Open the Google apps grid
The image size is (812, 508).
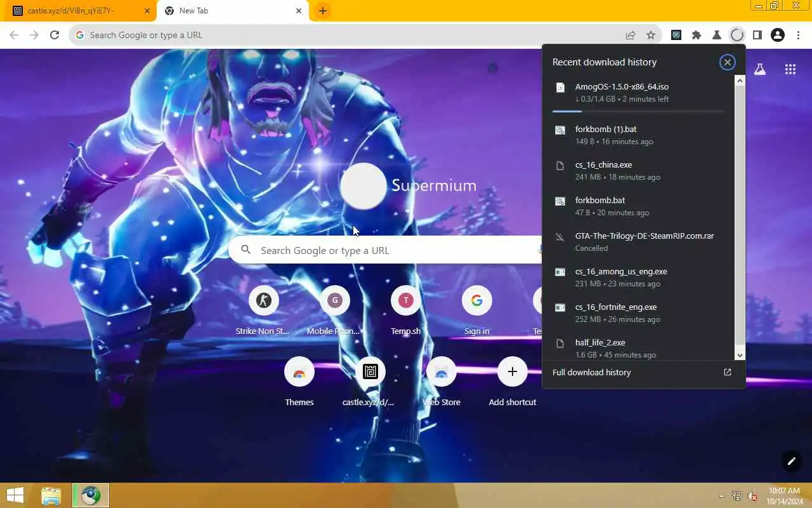coord(790,69)
